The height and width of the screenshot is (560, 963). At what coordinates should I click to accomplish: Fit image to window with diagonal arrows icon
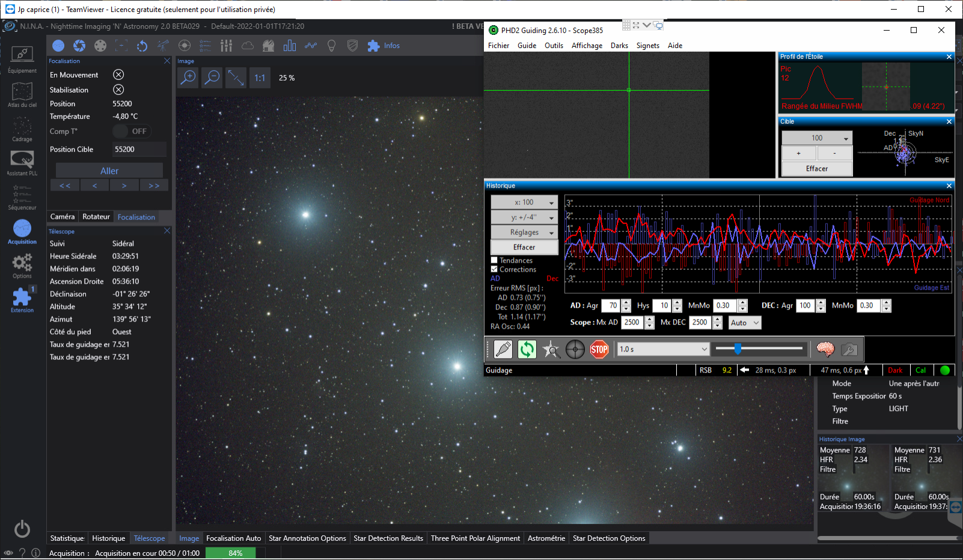click(236, 78)
